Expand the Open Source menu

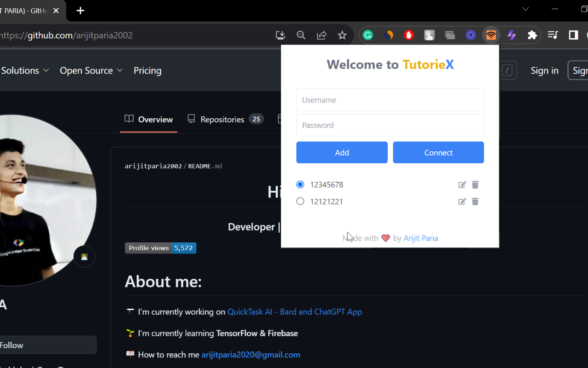coord(91,70)
